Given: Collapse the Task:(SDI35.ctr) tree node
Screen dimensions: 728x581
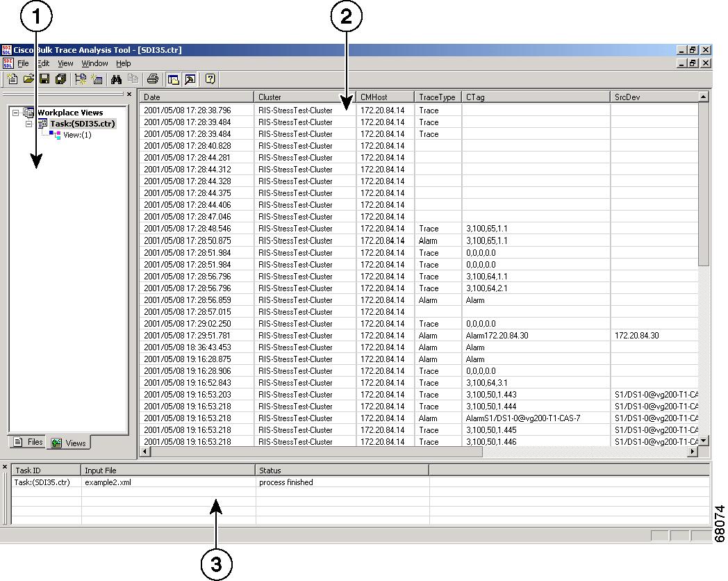Looking at the screenshot, I should [x=28, y=124].
